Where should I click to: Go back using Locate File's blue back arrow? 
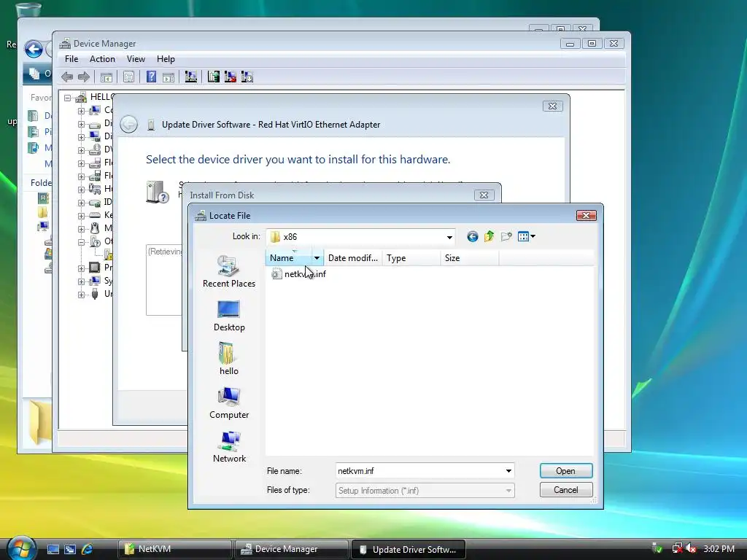(x=472, y=237)
